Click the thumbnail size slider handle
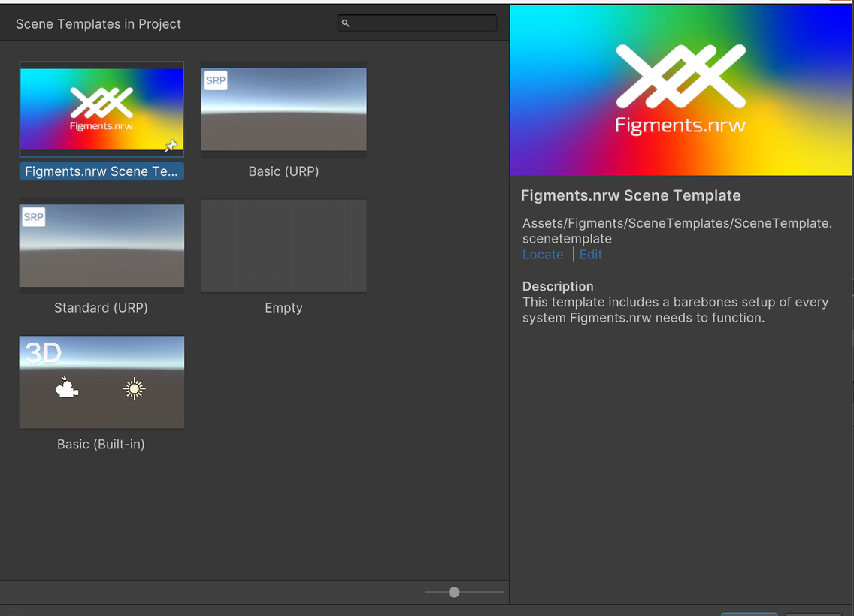This screenshot has width=854, height=616. [x=454, y=592]
